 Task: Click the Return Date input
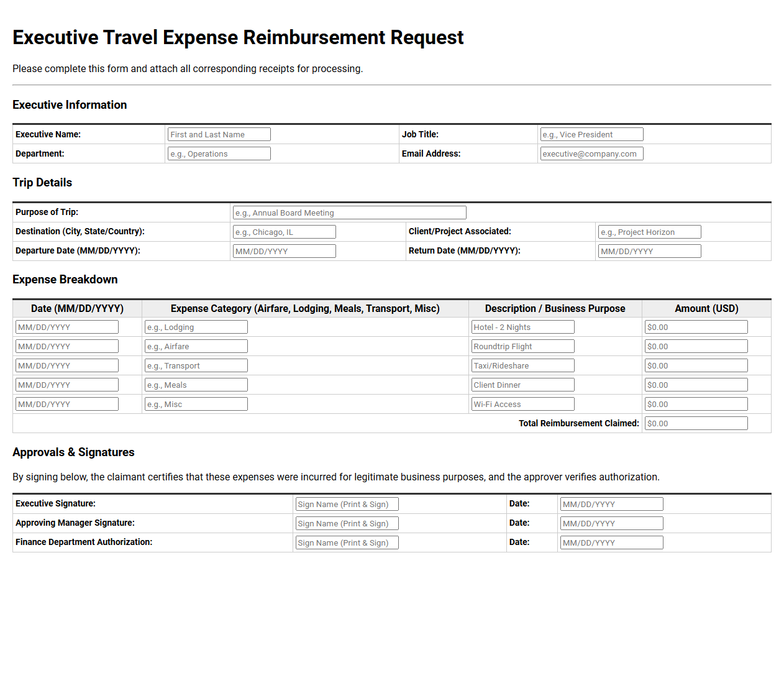(x=650, y=251)
